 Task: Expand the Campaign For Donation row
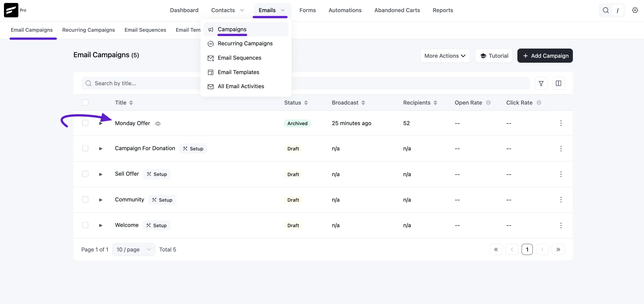click(x=101, y=148)
